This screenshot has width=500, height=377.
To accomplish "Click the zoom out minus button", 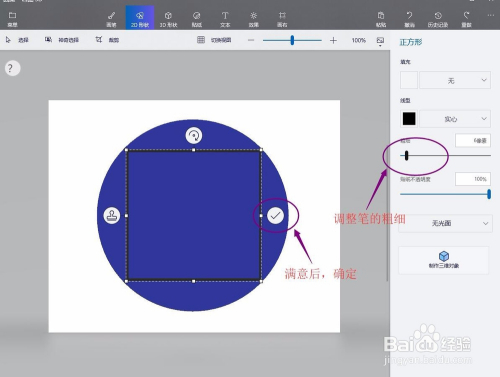I will coord(251,40).
